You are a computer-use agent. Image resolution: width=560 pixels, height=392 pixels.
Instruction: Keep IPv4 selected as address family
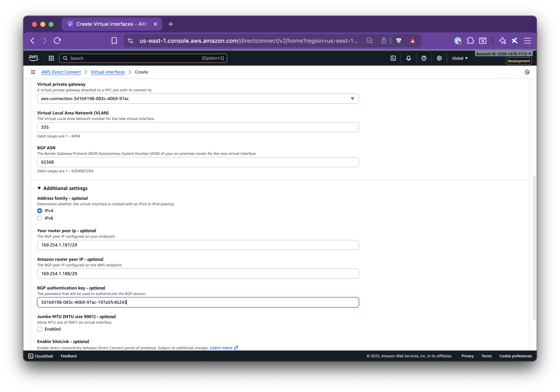[39, 211]
